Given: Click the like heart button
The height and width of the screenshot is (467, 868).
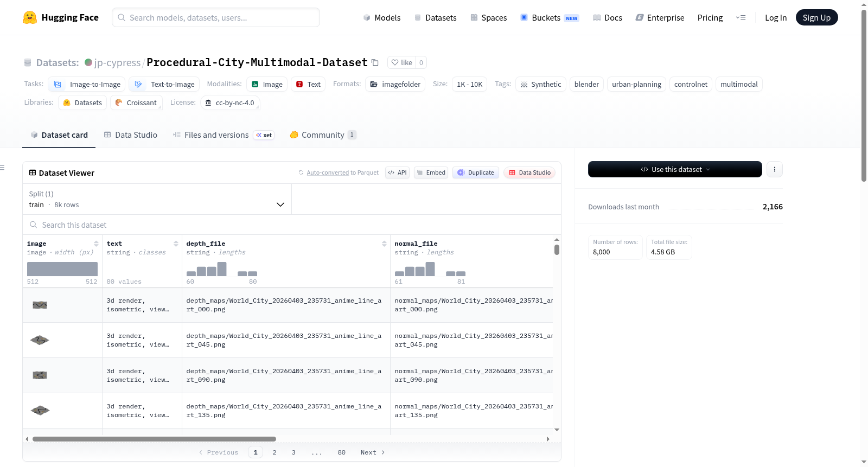Looking at the screenshot, I should pos(402,62).
